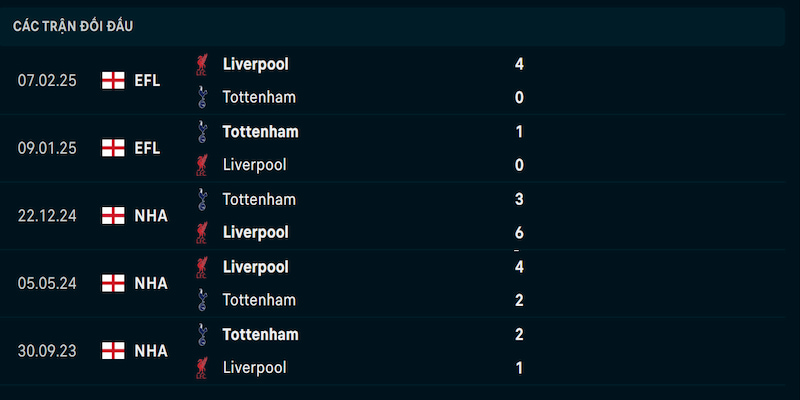
Task: Open Tottenham team link in 09.01.25 match
Action: 260,132
